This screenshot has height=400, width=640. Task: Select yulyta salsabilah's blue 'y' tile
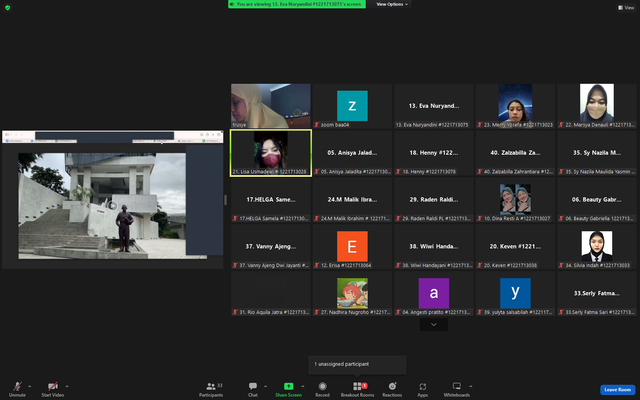tap(515, 294)
